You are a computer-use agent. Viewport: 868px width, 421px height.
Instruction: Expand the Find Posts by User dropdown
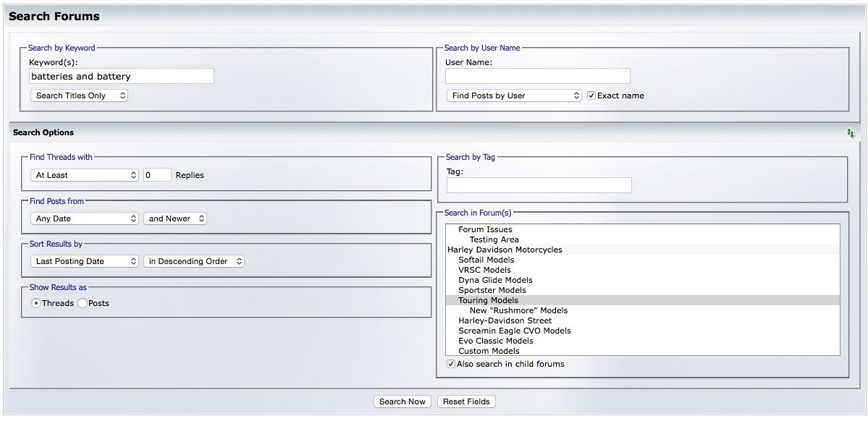514,95
